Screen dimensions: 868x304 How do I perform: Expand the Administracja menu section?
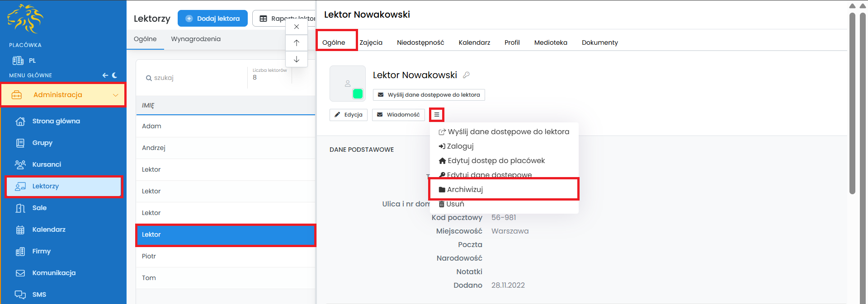click(x=63, y=95)
